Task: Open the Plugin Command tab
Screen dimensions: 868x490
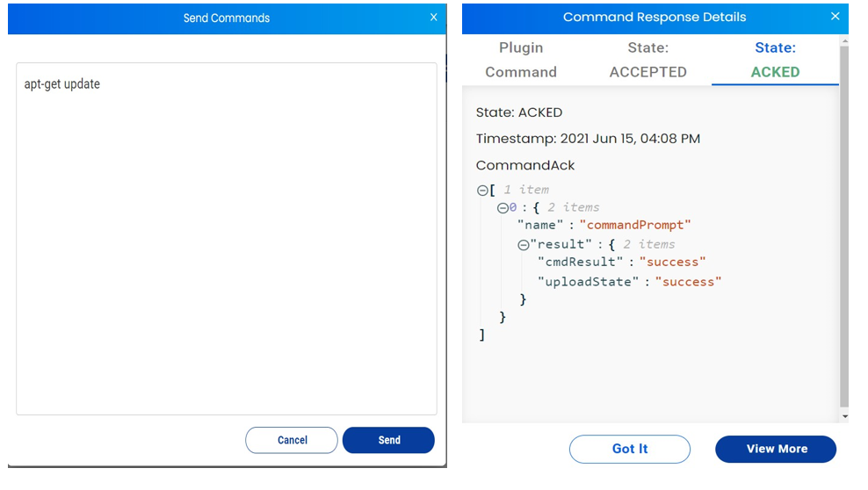Action: 521,60
